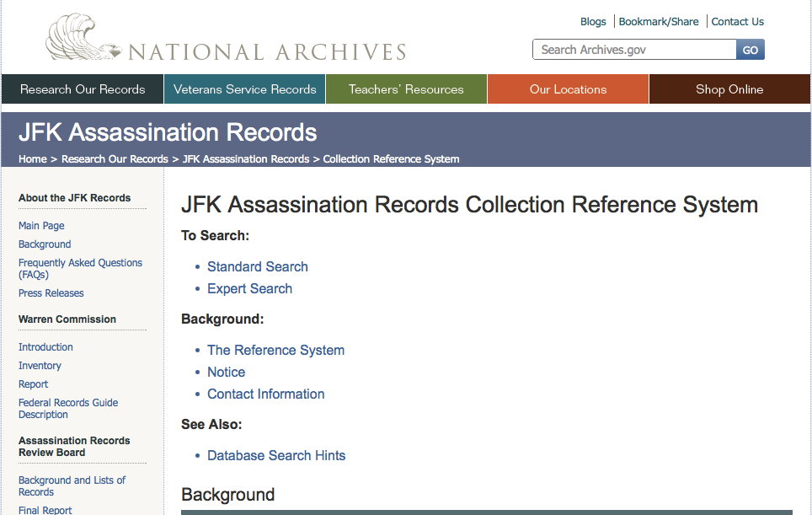812x515 pixels.
Task: Open Main Page sidebar link
Action: 41,226
